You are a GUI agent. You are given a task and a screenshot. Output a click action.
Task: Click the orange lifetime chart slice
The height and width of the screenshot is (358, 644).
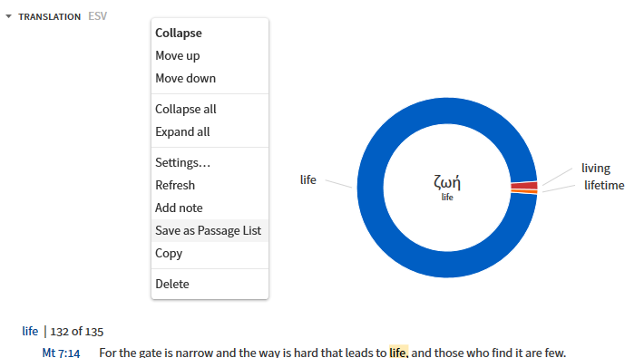[x=524, y=191]
